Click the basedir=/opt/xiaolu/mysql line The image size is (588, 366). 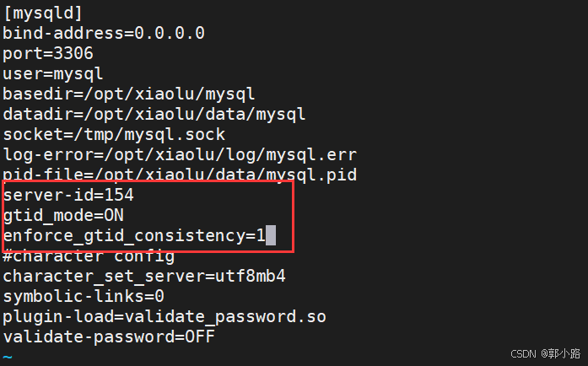coord(129,94)
